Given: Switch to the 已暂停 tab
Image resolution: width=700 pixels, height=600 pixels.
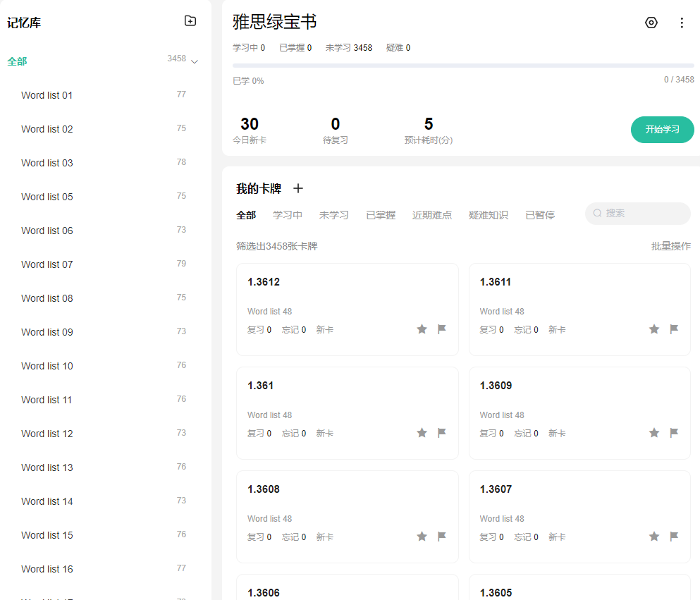Looking at the screenshot, I should 540,215.
